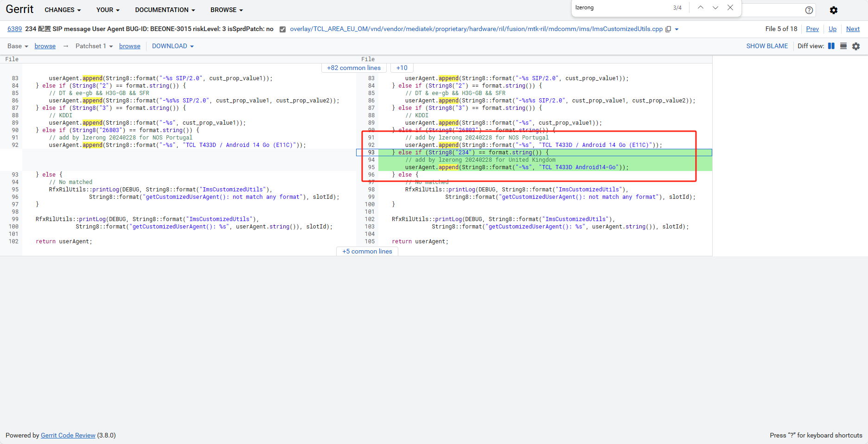This screenshot has width=868, height=444.
Task: Select left-side line number 92
Action: coord(15,145)
